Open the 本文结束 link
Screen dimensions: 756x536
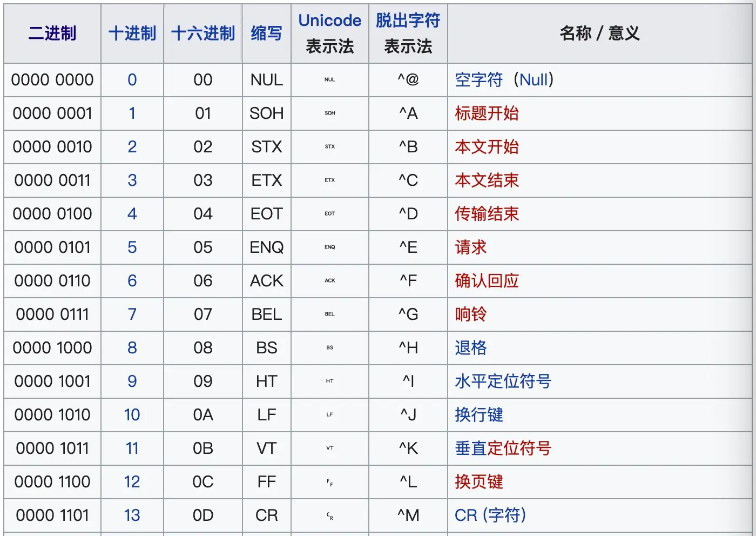click(x=487, y=180)
